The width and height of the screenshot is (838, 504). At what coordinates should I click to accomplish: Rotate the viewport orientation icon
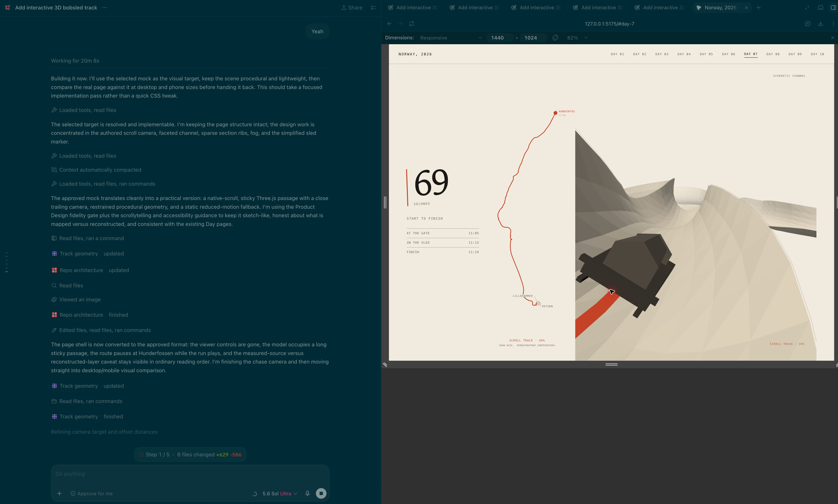pos(555,38)
